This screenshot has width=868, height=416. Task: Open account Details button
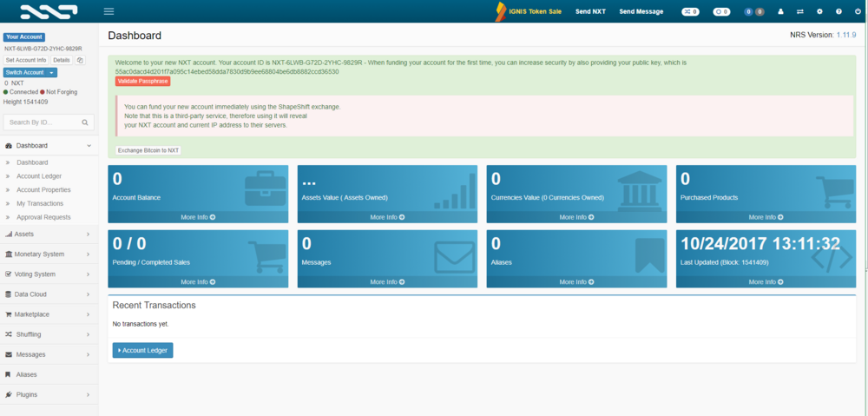pyautogui.click(x=62, y=60)
